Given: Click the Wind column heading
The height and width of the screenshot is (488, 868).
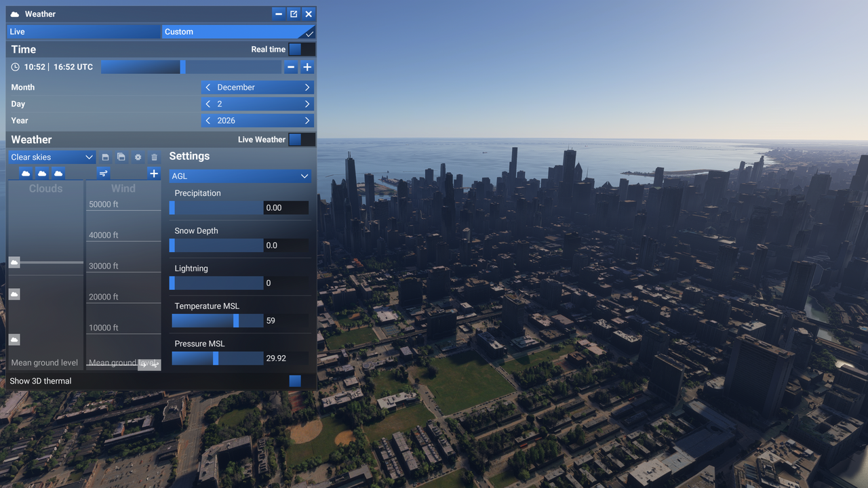Looking at the screenshot, I should coord(123,188).
